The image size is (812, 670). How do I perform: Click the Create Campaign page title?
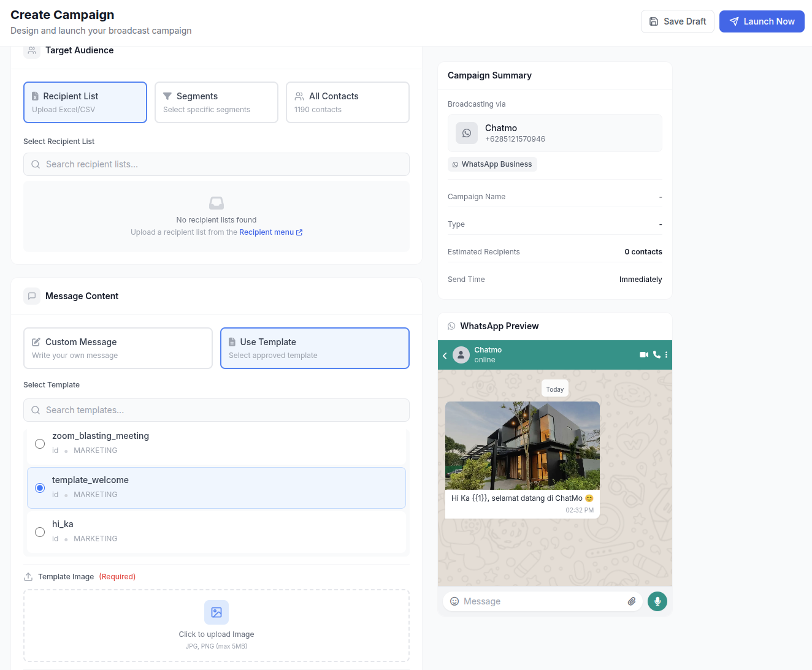(63, 15)
